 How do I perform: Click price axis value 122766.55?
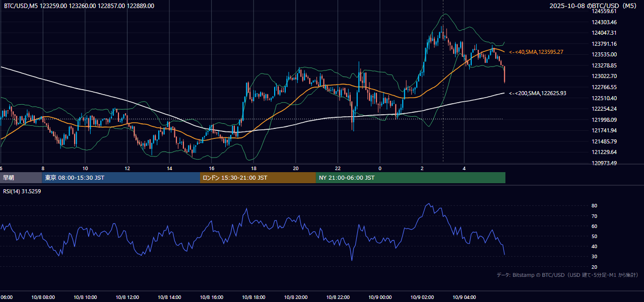(x=604, y=87)
